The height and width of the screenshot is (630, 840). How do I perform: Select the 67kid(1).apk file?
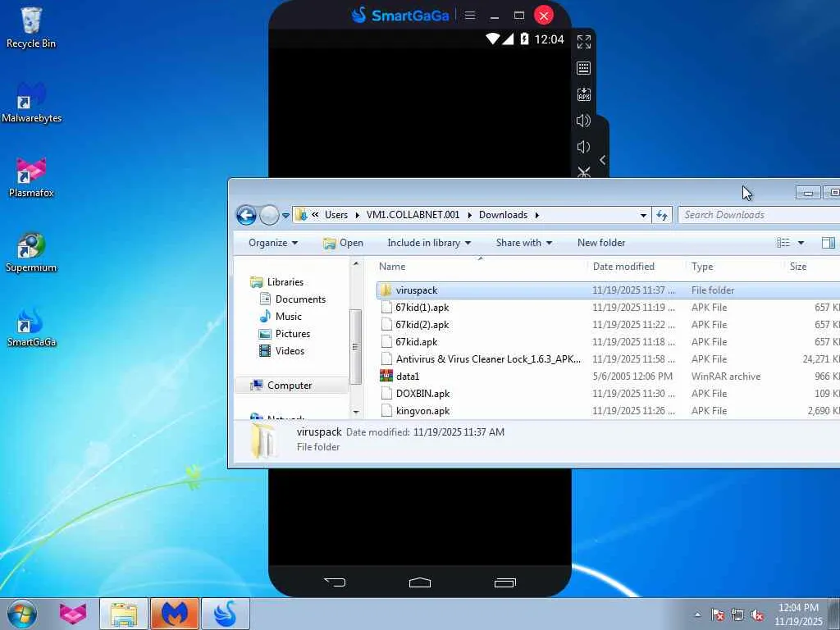[608, 307]
